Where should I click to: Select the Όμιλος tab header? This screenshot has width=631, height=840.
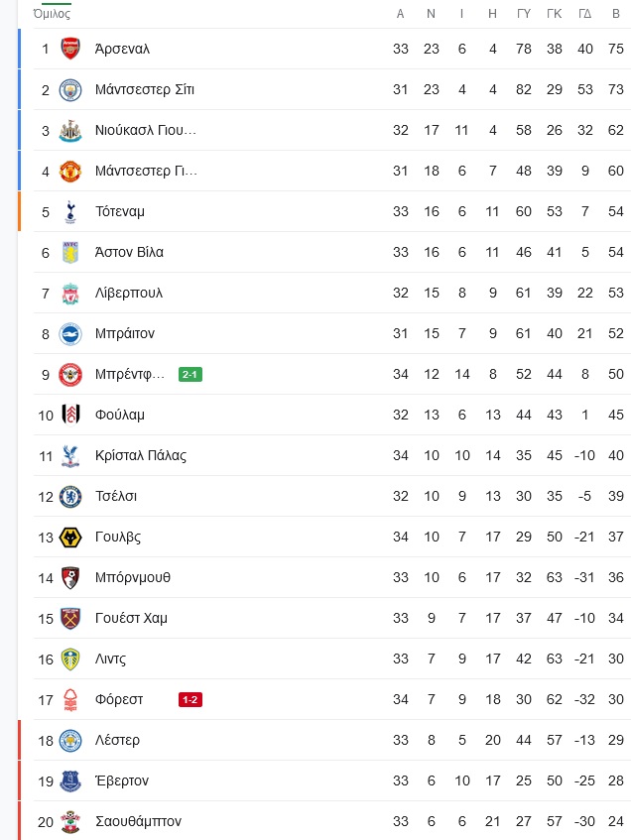coord(52,14)
